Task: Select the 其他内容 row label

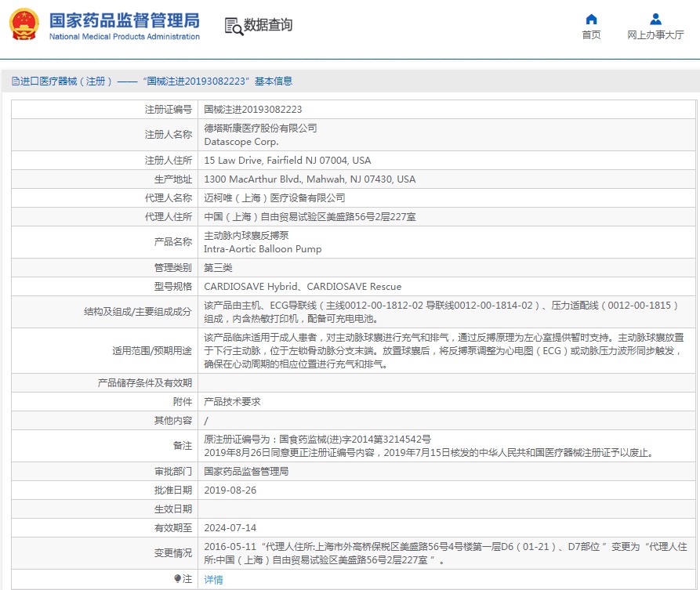Action: click(173, 420)
